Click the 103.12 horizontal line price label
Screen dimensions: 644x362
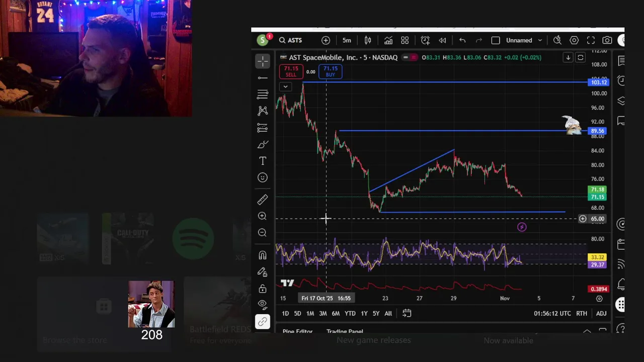(x=599, y=82)
